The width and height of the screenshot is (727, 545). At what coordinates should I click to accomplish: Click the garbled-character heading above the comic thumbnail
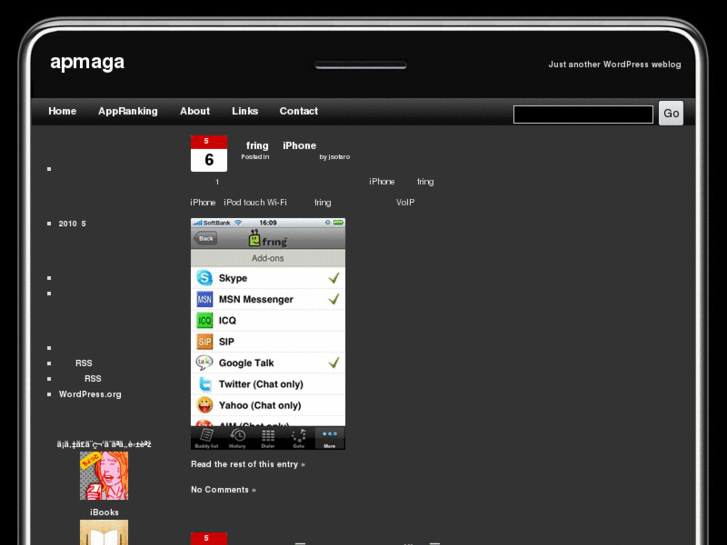[104, 444]
